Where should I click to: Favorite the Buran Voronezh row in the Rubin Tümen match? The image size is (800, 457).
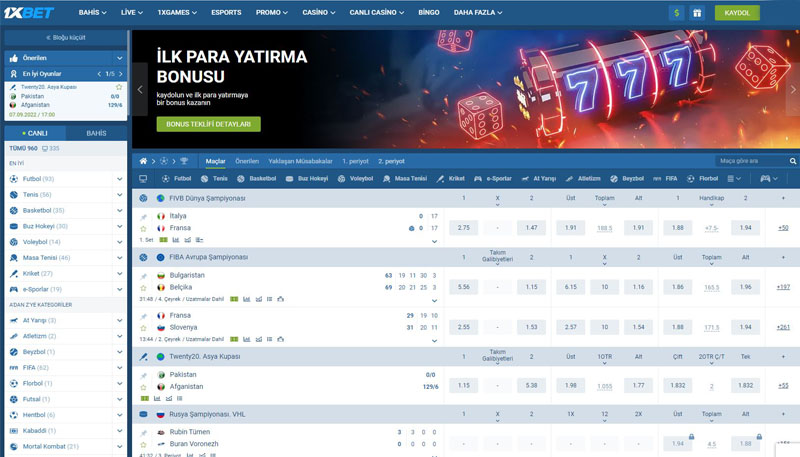[x=143, y=444]
